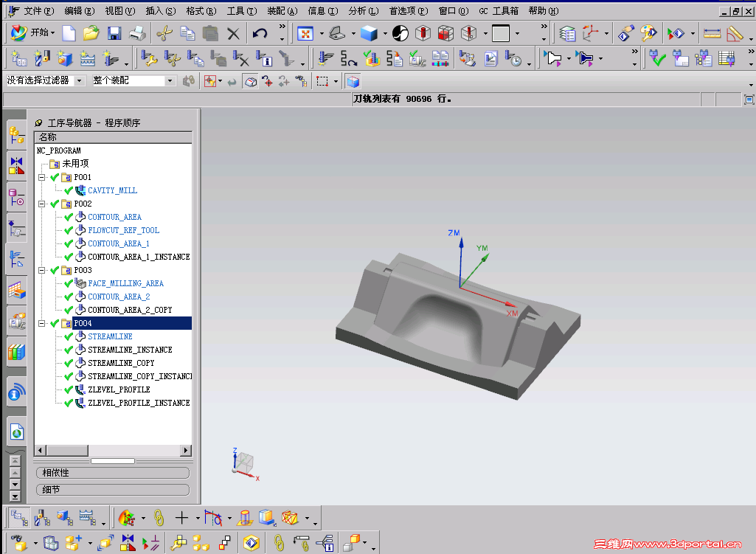The height and width of the screenshot is (554, 756).
Task: Expand the 相依性 panel bar
Action: coord(113,473)
